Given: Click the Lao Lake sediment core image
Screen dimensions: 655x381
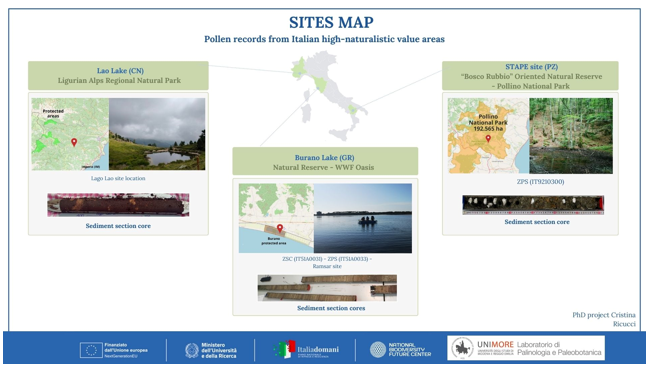Looking at the screenshot, I should 118,205.
